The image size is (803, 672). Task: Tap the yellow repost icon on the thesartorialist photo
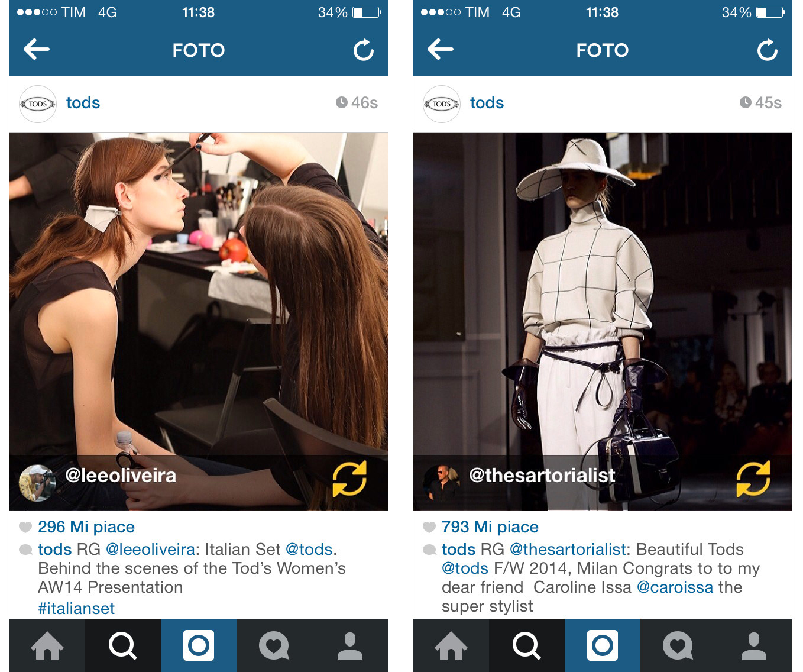pyautogui.click(x=753, y=479)
